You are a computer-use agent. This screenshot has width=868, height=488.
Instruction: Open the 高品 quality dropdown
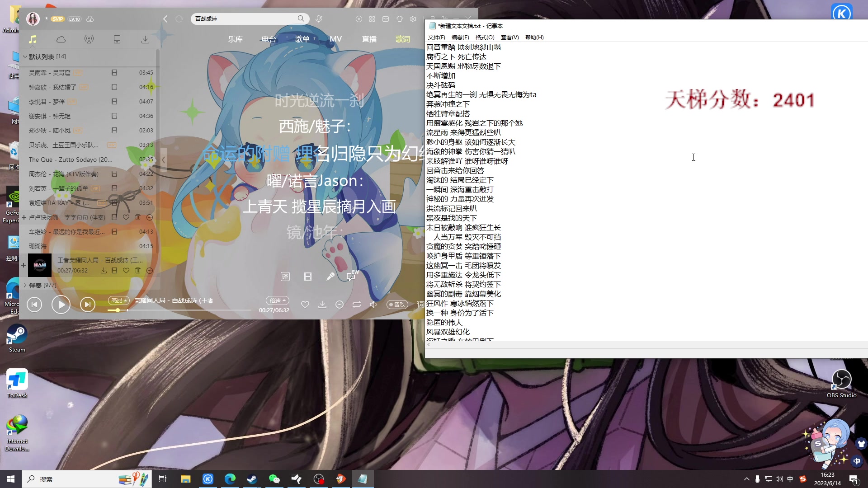(x=119, y=300)
